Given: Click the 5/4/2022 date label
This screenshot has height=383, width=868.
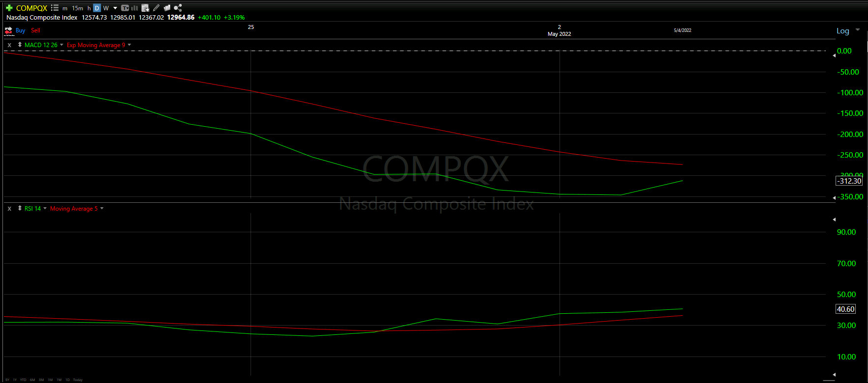Looking at the screenshot, I should tap(682, 30).
